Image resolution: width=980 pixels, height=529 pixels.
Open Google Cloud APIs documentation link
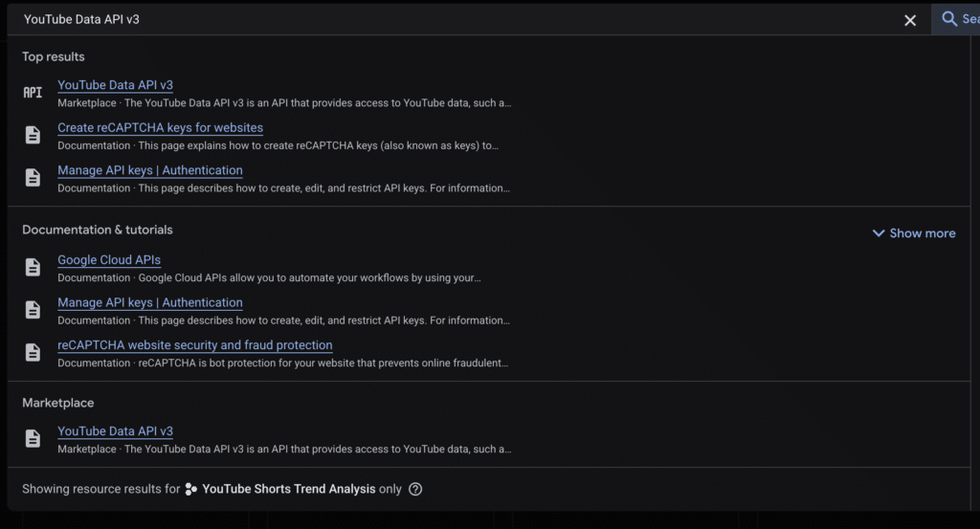(x=109, y=260)
